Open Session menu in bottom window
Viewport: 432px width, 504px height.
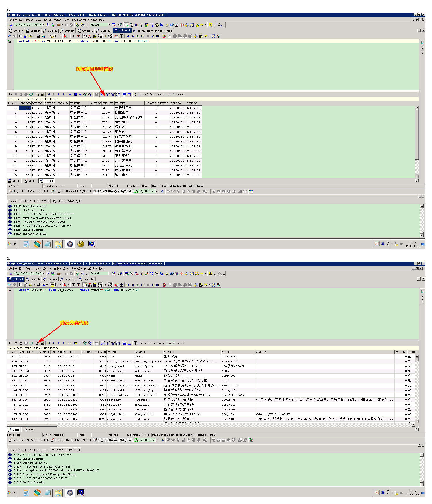coord(47,269)
